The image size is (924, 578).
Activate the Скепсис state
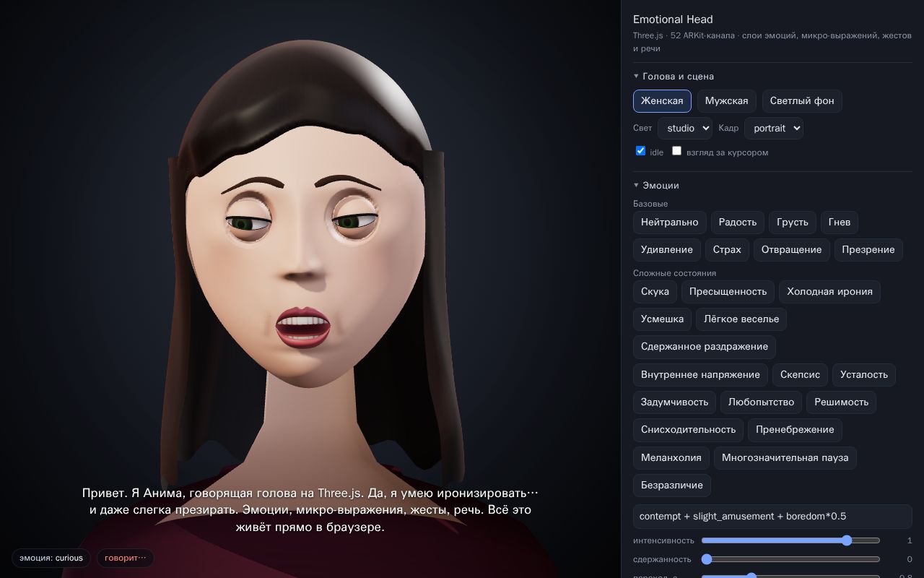(801, 375)
